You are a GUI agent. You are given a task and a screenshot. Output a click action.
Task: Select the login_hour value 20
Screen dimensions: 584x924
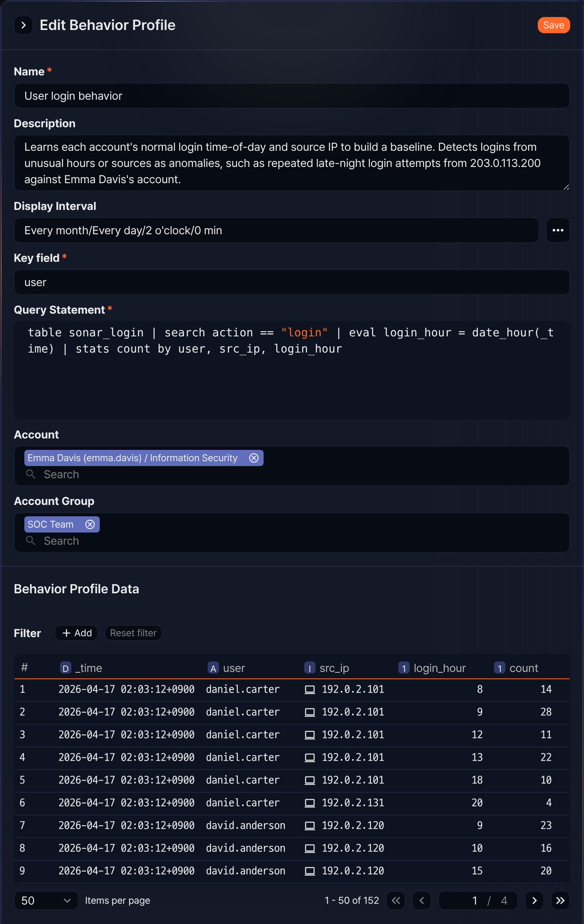tap(477, 803)
